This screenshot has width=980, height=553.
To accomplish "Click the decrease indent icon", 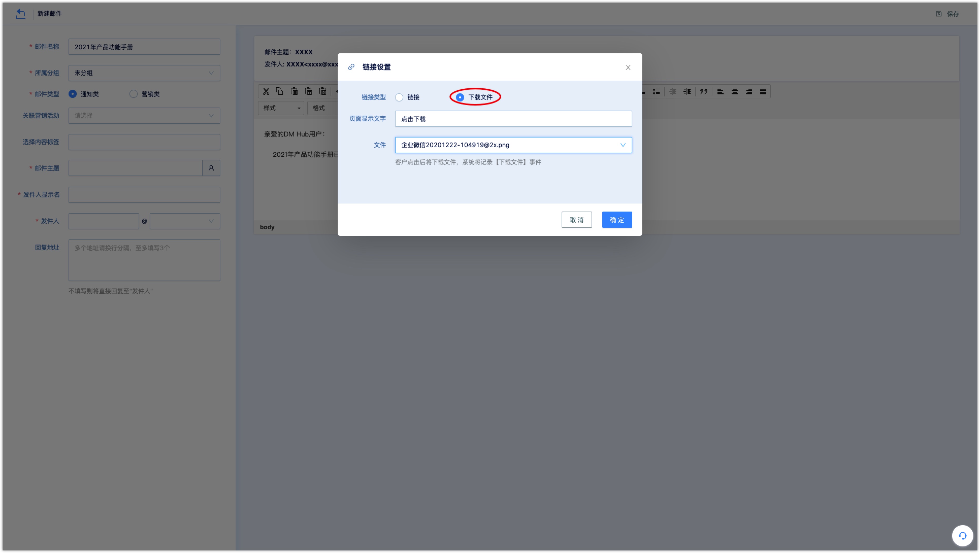I will [x=673, y=92].
